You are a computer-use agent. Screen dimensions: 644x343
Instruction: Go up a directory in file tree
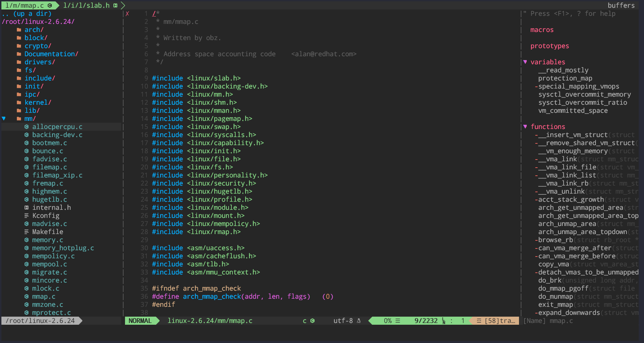pyautogui.click(x=27, y=14)
